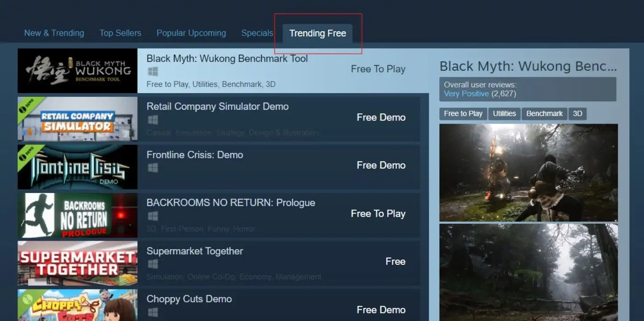The height and width of the screenshot is (321, 644).
Task: Click the Supermarket Together capsule image
Action: point(77,264)
